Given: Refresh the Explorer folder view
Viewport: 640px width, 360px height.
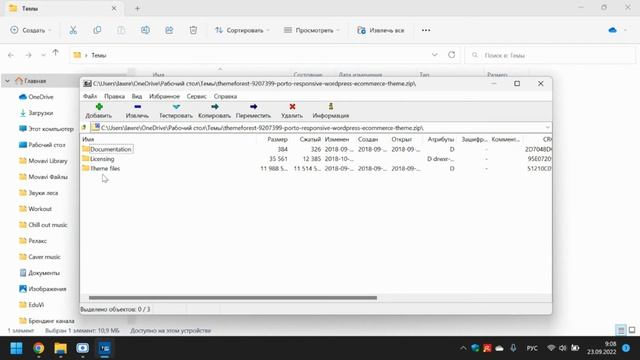Looking at the screenshot, I should pos(451,55).
